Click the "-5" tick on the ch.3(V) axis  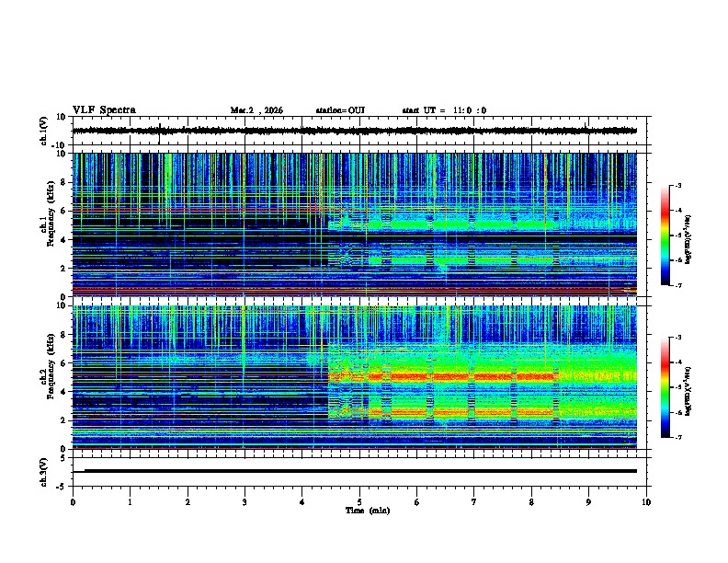click(x=63, y=487)
